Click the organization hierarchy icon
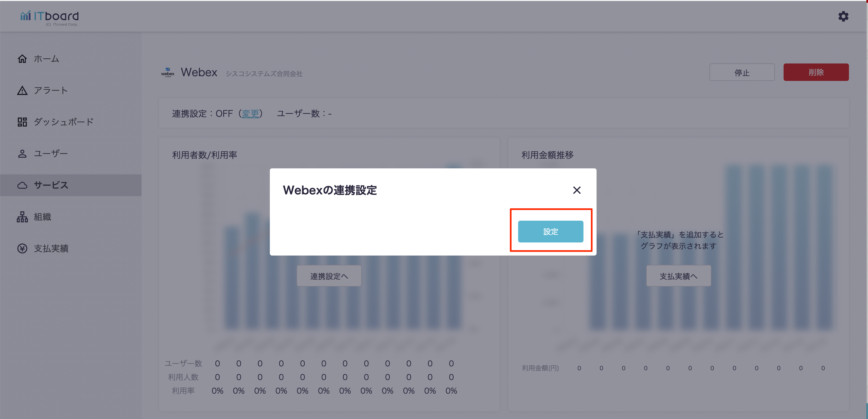This screenshot has width=868, height=419. (22, 217)
